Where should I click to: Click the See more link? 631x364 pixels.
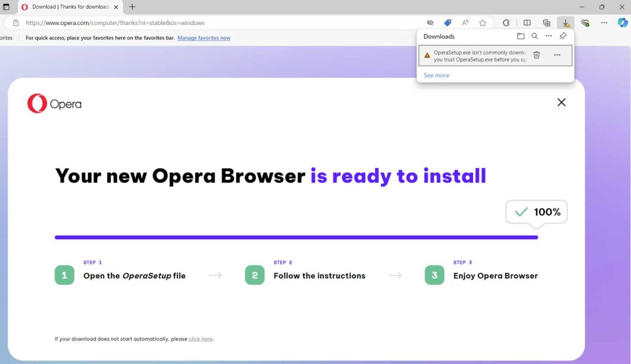tap(436, 75)
